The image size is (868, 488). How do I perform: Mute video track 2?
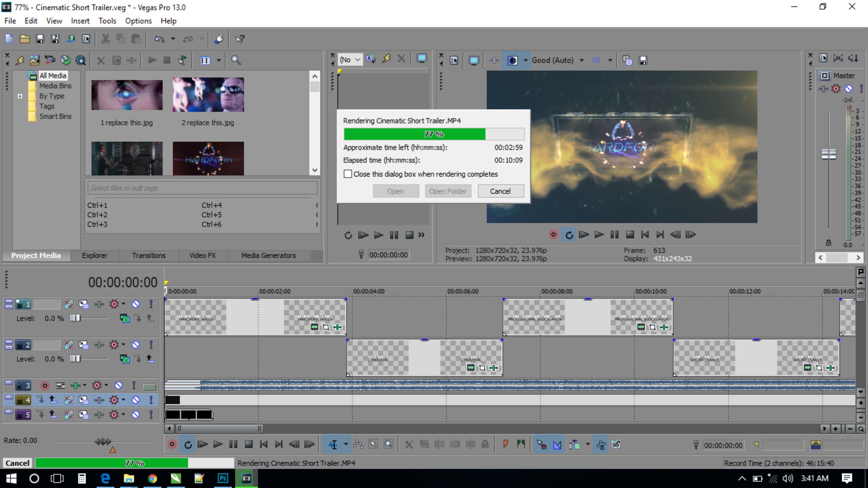(x=135, y=345)
